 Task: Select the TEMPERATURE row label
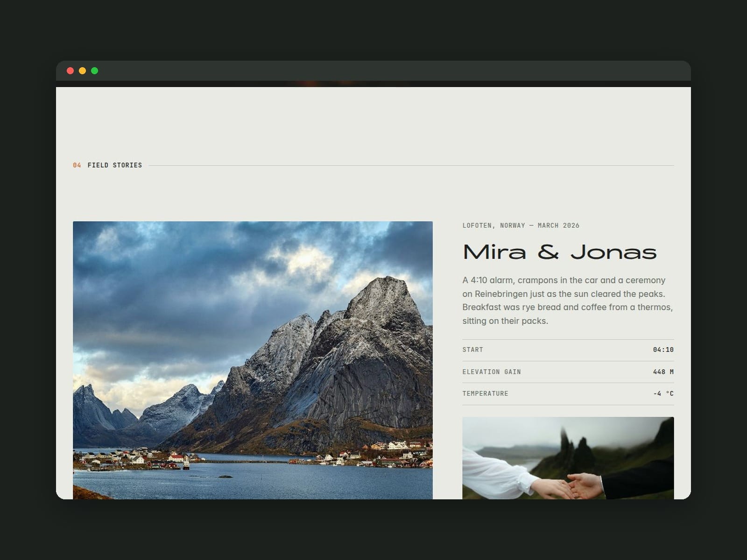(485, 393)
